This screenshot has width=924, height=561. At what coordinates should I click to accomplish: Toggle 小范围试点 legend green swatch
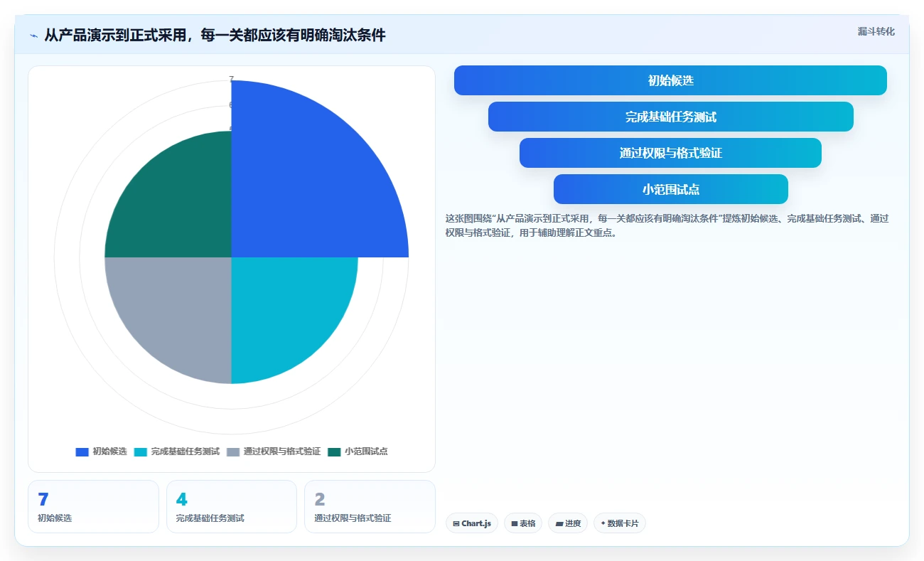(334, 452)
